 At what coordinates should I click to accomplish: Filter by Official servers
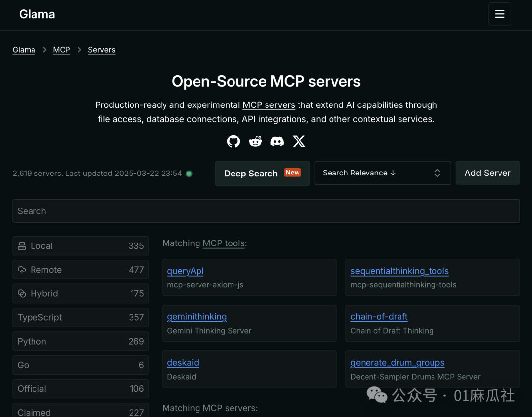click(x=81, y=389)
